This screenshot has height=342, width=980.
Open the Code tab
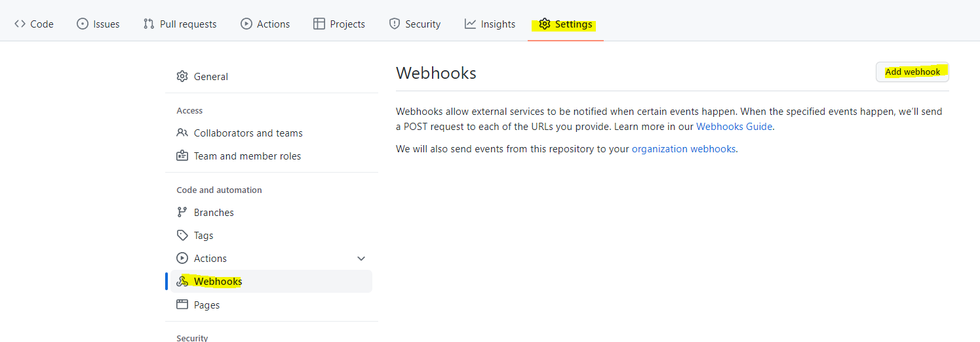pos(33,24)
